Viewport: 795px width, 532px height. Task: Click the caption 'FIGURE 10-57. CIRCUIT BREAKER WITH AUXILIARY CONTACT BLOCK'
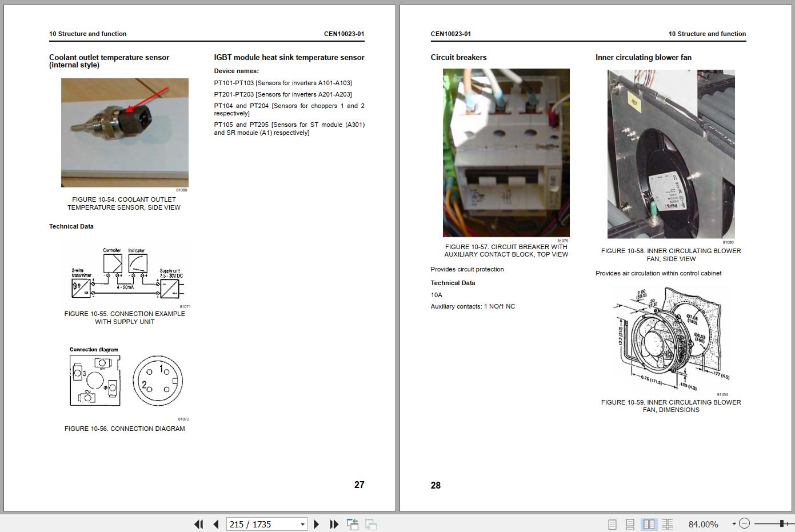506,251
